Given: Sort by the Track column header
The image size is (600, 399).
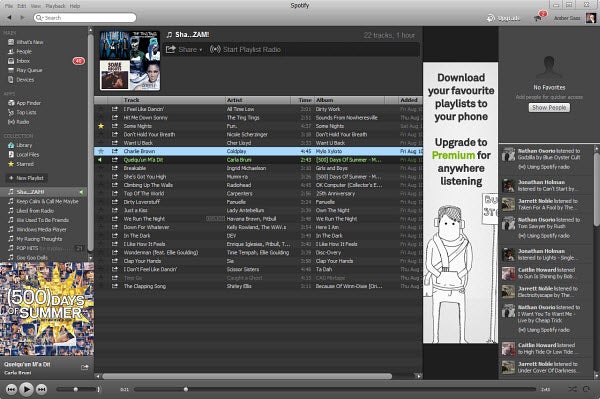Looking at the screenshot, I should click(x=173, y=100).
